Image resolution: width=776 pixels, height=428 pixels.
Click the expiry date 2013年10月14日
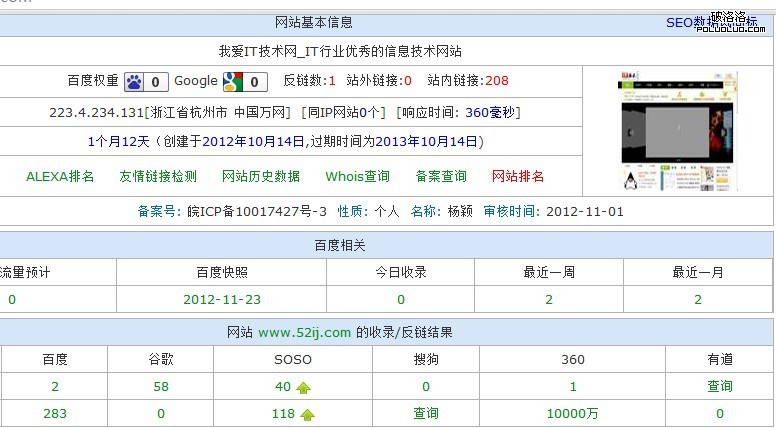[x=426, y=142]
